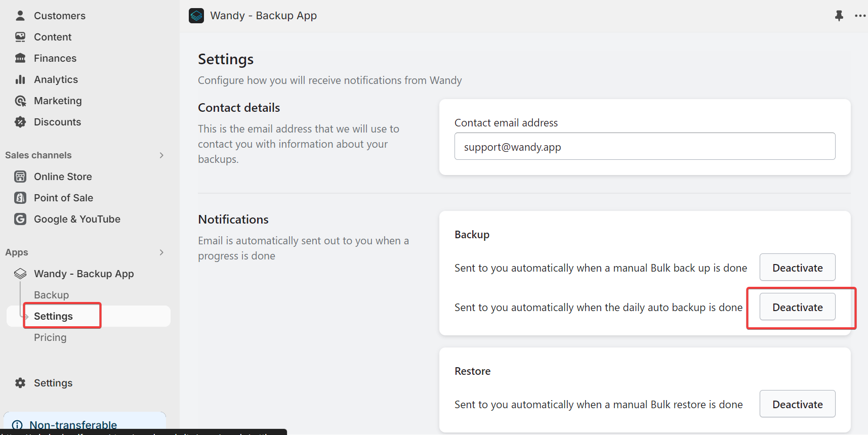Click the Sales channels heading
The height and width of the screenshot is (435, 868).
point(38,155)
